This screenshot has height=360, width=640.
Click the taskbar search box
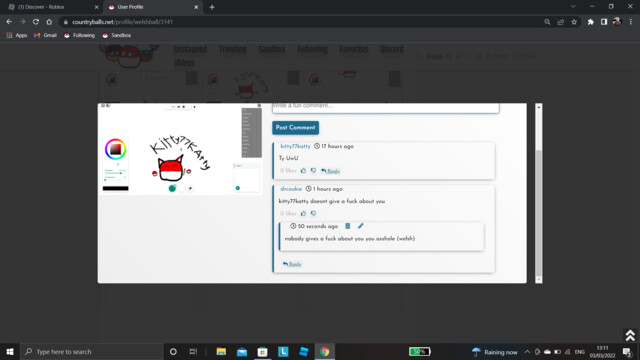click(x=92, y=351)
